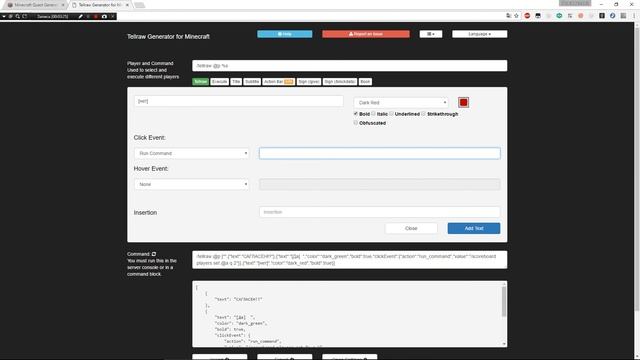Open the Hover Event None dropdown
The height and width of the screenshot is (360, 640).
pyautogui.click(x=191, y=184)
